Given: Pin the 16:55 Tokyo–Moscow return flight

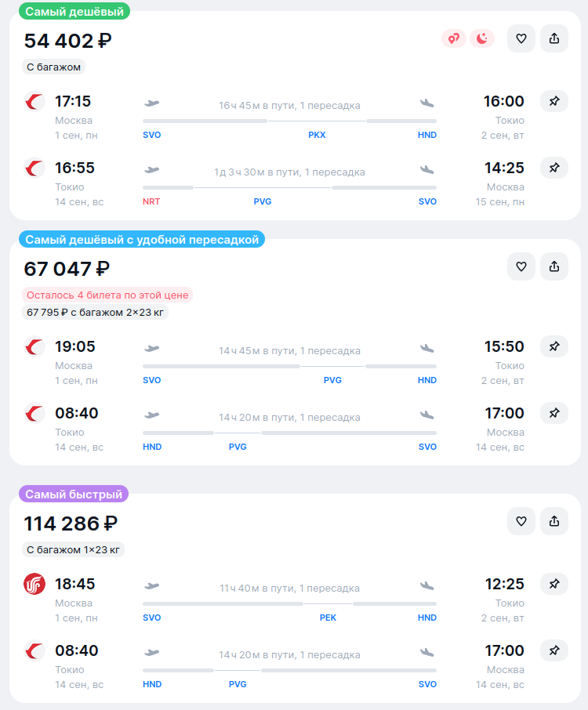Looking at the screenshot, I should click(x=554, y=168).
